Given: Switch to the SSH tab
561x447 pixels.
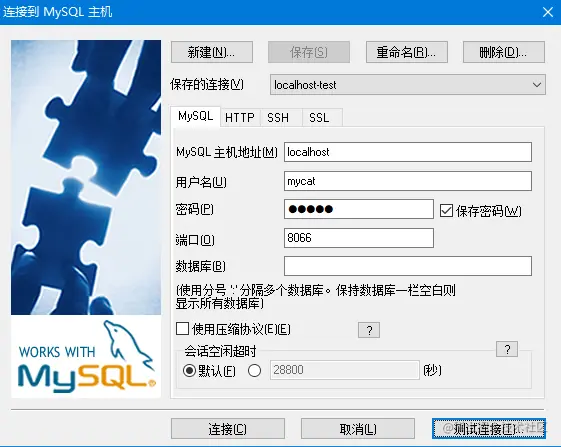Looking at the screenshot, I should point(278,117).
